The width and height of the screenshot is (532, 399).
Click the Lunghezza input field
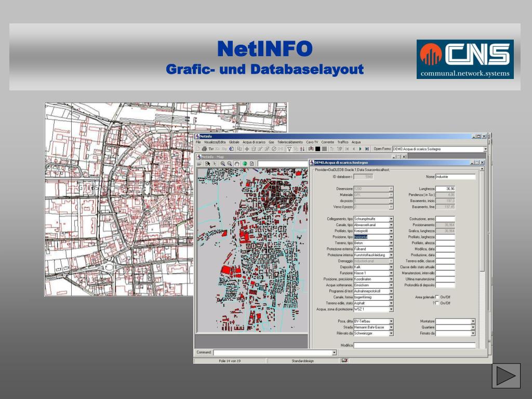tap(445, 189)
